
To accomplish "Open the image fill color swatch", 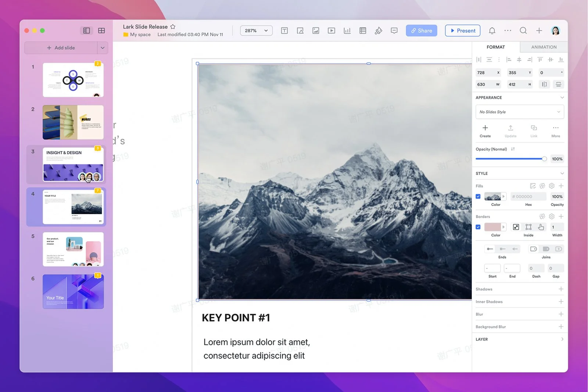I will 493,196.
